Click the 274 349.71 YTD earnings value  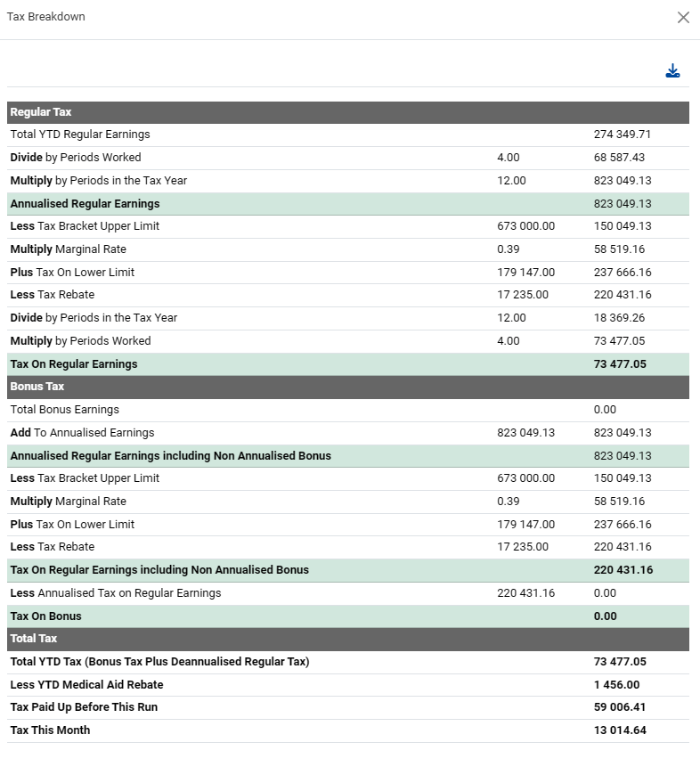(x=623, y=135)
